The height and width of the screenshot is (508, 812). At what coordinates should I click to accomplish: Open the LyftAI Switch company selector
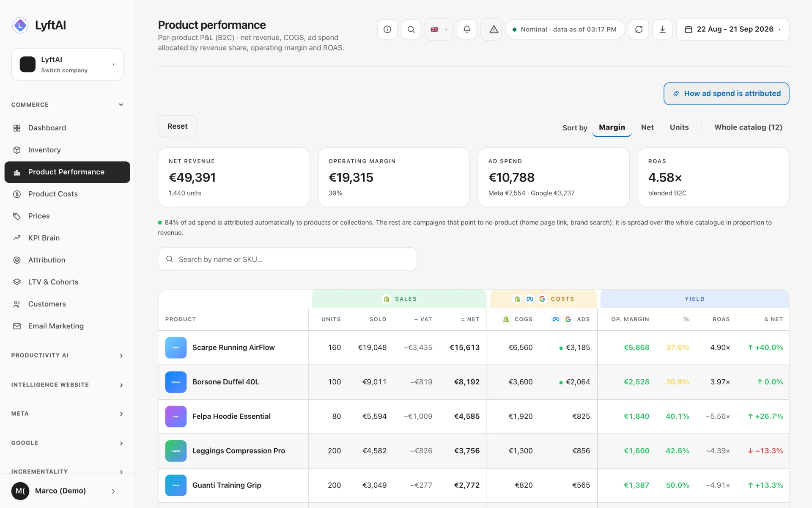67,64
